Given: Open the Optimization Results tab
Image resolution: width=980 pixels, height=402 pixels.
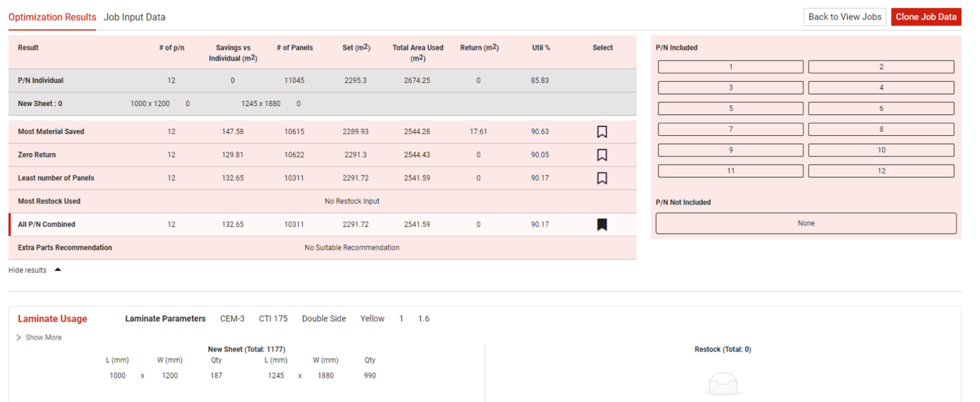Looking at the screenshot, I should pos(52,17).
